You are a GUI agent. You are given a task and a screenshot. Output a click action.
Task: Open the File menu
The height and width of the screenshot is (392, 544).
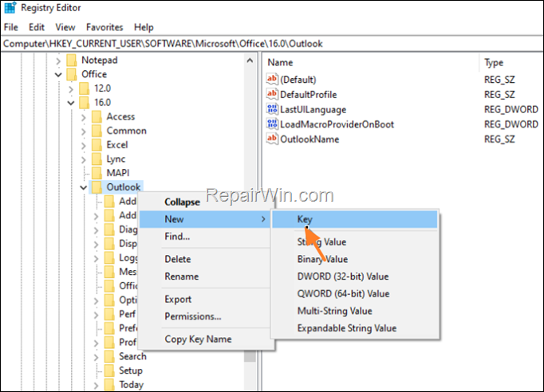[x=10, y=27]
